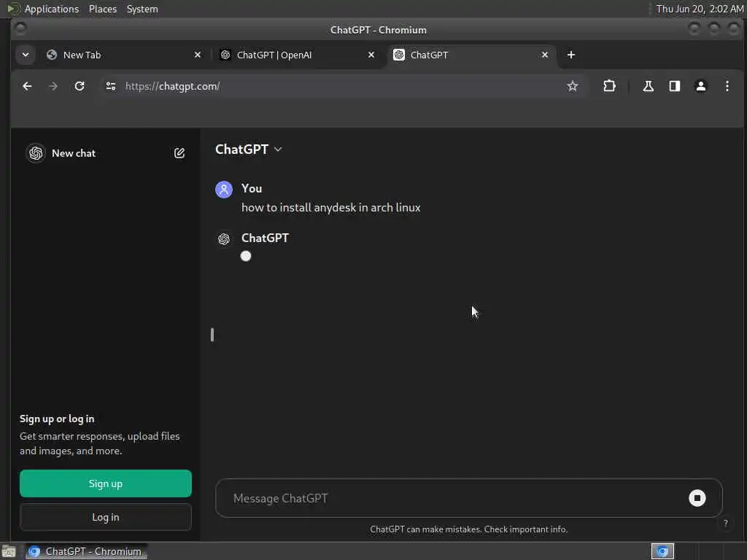Open the tab search dropdown arrow
The width and height of the screenshot is (747, 560).
[26, 55]
